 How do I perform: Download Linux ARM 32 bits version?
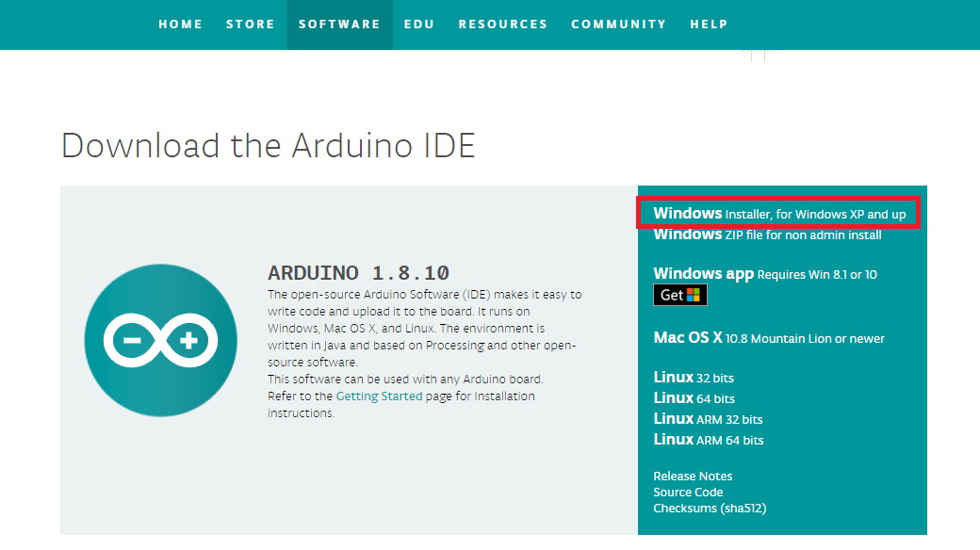point(708,419)
